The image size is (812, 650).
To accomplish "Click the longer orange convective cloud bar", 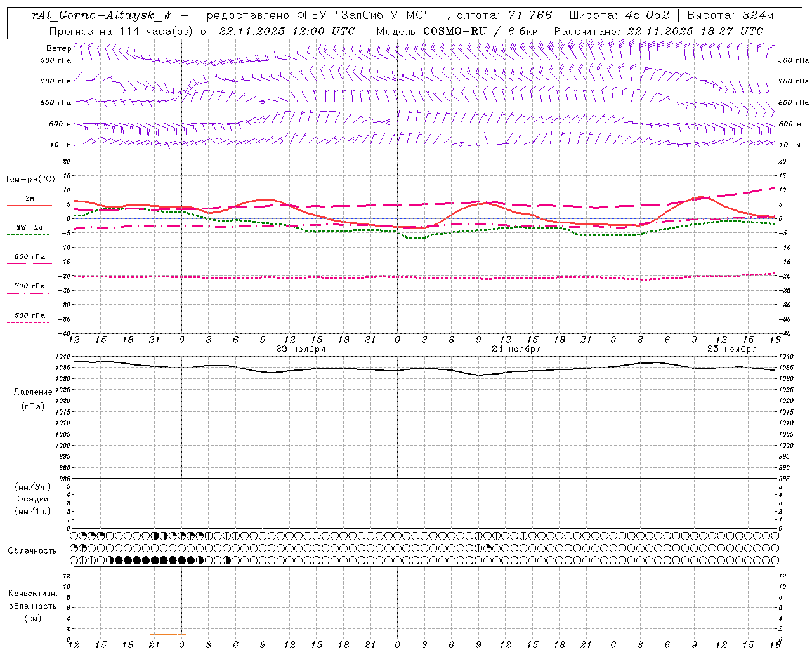I will (x=168, y=634).
